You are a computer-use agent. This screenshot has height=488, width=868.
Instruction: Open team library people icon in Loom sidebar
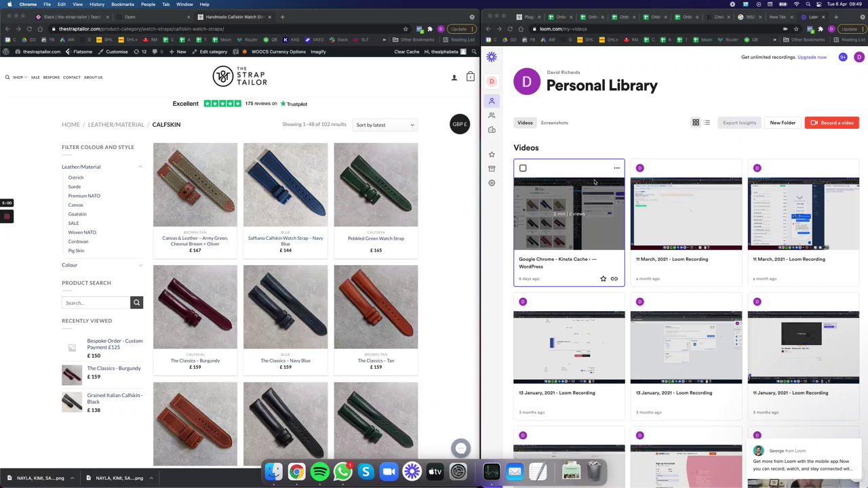coord(492,115)
